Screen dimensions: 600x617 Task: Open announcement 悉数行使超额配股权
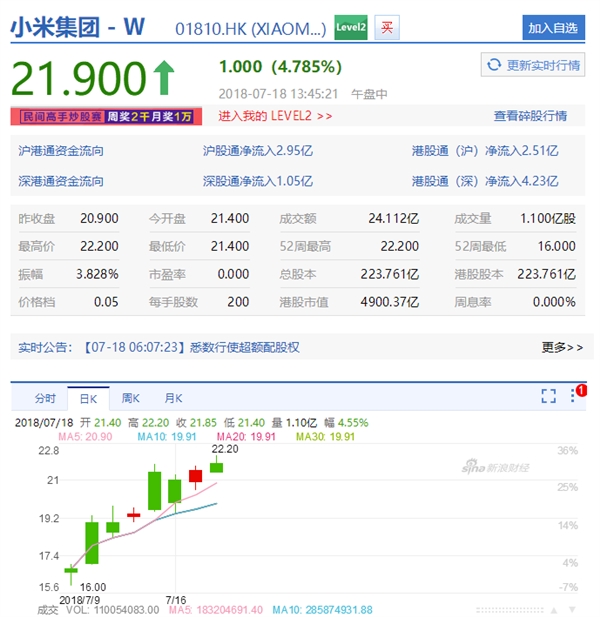click(x=244, y=347)
